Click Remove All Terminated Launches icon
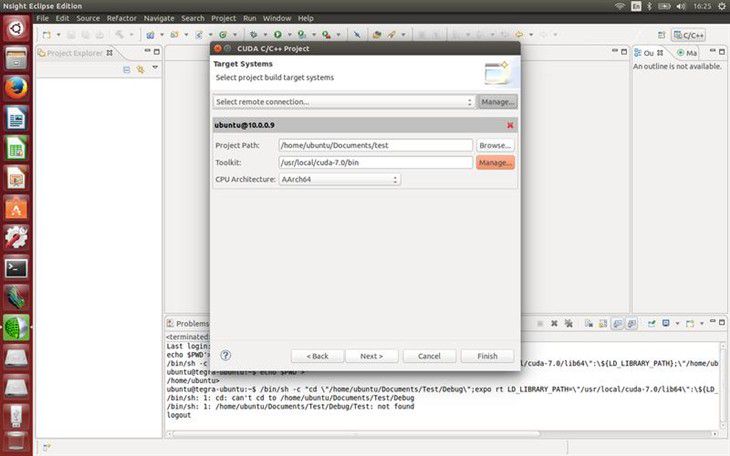The width and height of the screenshot is (730, 456). [568, 323]
